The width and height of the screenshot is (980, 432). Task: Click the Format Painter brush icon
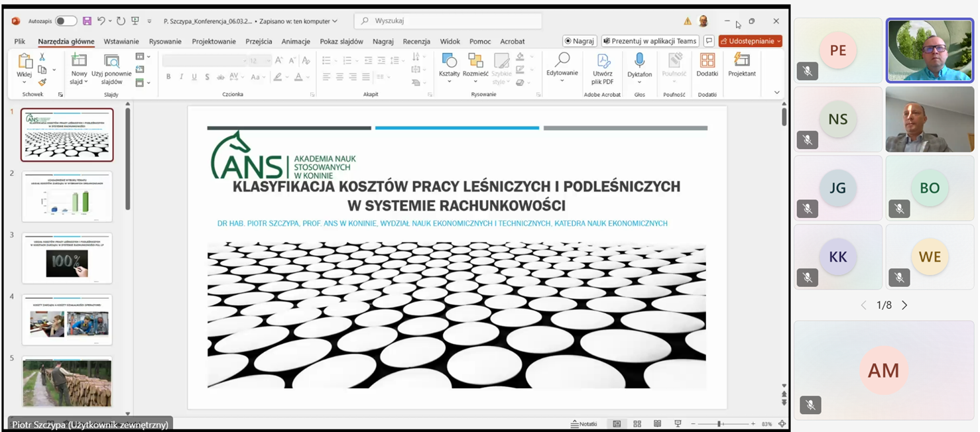click(x=42, y=83)
